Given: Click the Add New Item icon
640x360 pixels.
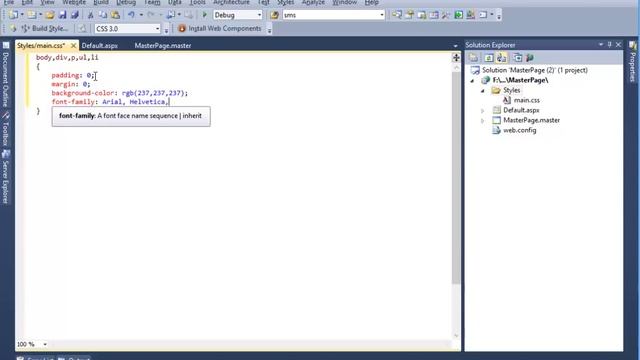Looking at the screenshot, I should 31,15.
